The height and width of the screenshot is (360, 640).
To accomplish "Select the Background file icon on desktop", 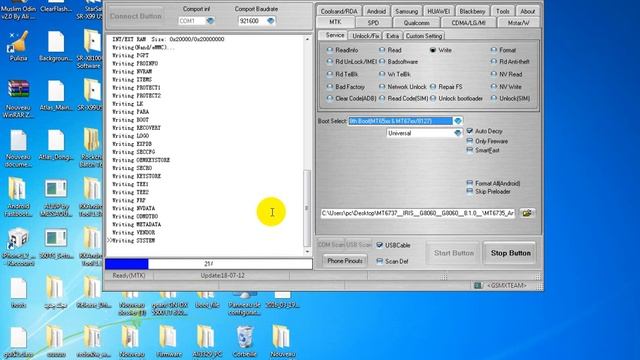I will [x=56, y=46].
